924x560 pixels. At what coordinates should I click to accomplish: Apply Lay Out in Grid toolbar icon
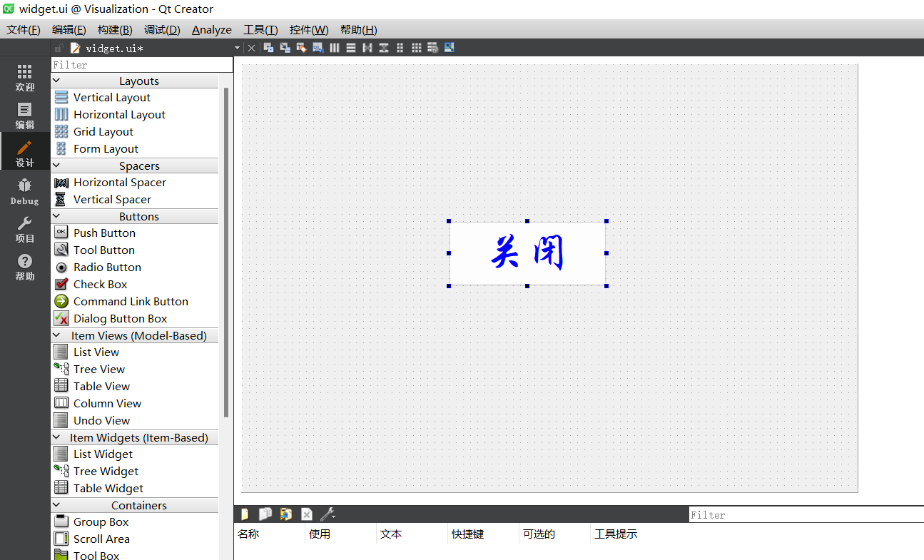pos(417,48)
